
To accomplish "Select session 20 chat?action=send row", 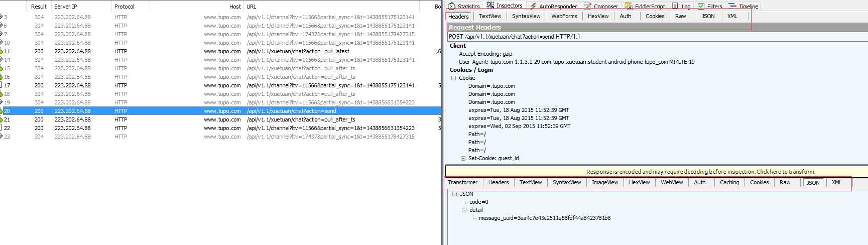I will pyautogui.click(x=221, y=111).
